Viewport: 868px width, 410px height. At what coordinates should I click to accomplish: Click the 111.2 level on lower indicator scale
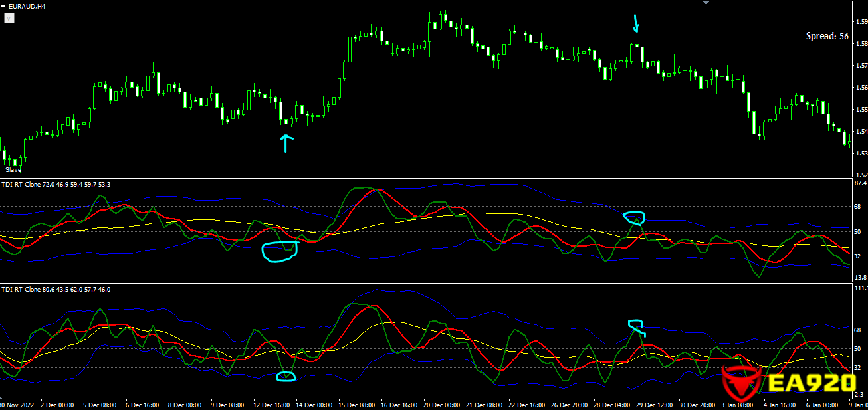pyautogui.click(x=860, y=288)
